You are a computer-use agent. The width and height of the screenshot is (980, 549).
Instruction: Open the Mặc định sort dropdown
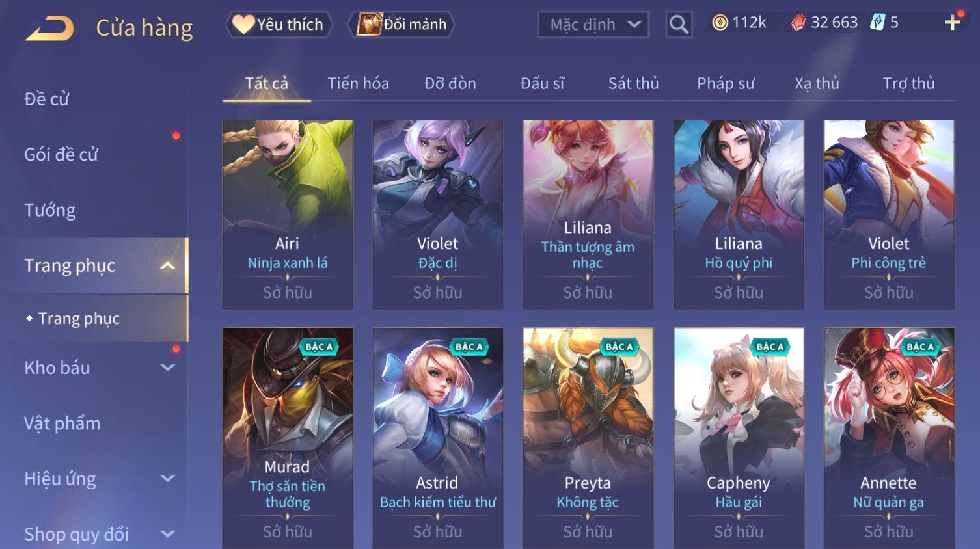point(593,25)
